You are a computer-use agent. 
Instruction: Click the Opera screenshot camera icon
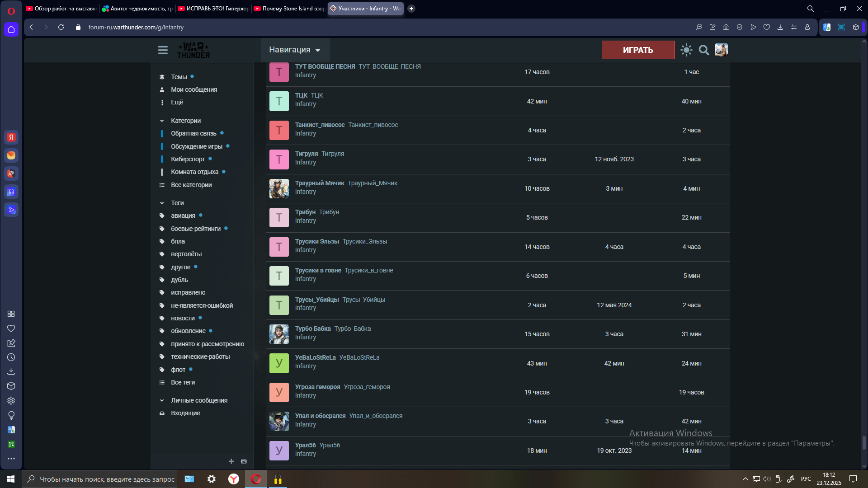[726, 27]
